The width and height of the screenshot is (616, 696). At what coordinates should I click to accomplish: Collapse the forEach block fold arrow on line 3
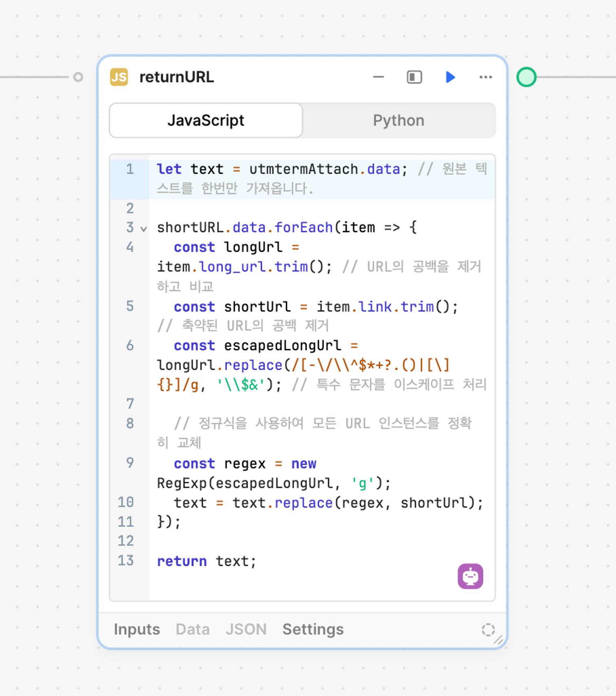(x=144, y=229)
